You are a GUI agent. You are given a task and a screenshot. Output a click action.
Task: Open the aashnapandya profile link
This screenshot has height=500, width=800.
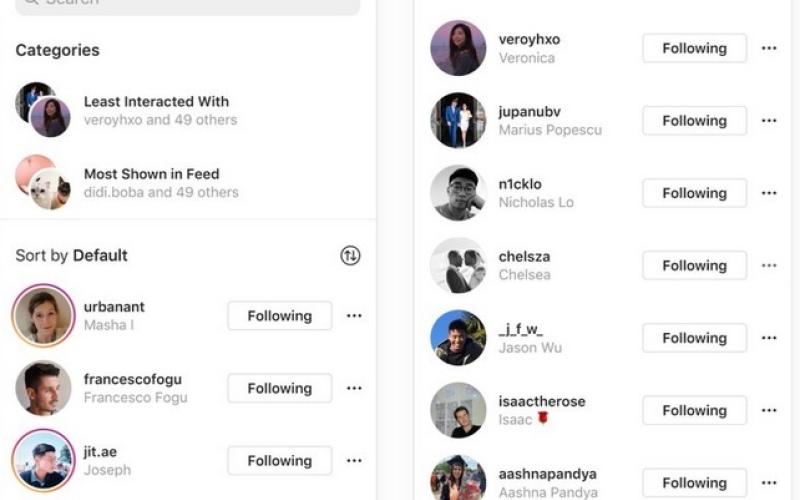547,474
